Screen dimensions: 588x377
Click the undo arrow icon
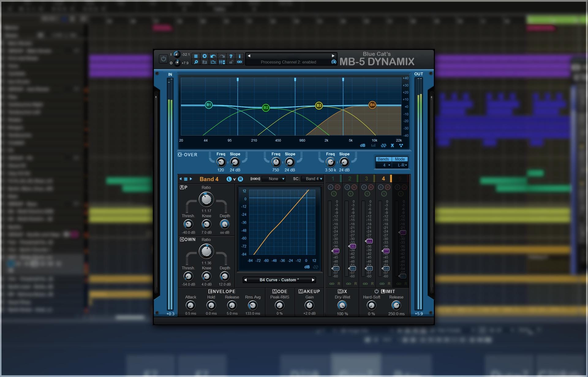(x=213, y=56)
